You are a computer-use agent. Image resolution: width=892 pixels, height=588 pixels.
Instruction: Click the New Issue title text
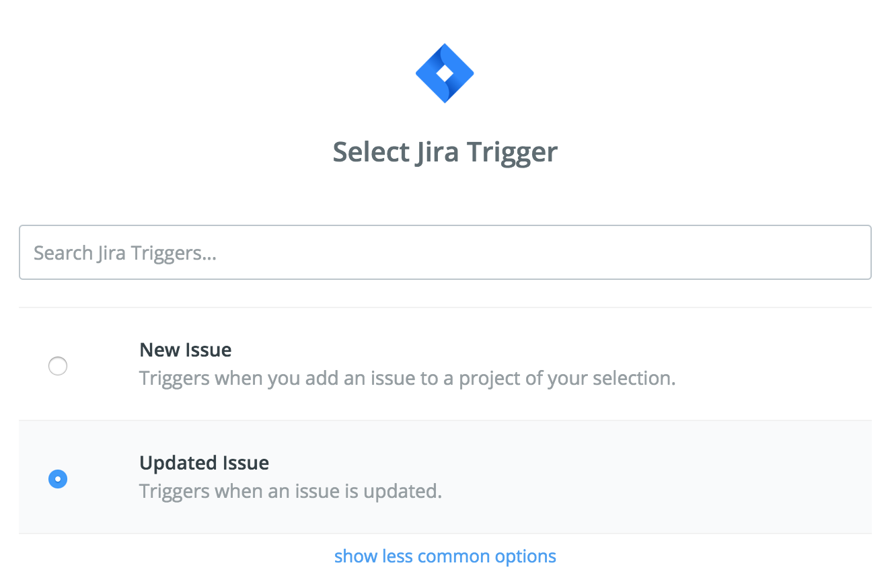pyautogui.click(x=186, y=350)
